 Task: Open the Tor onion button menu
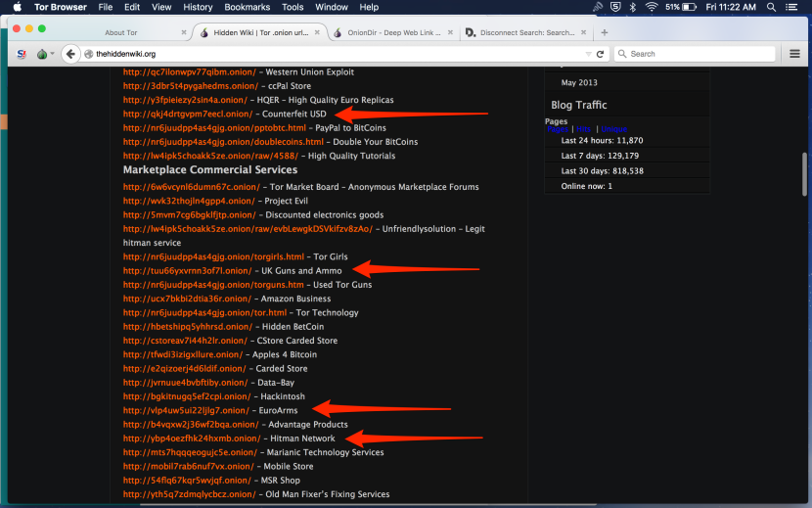(43, 54)
